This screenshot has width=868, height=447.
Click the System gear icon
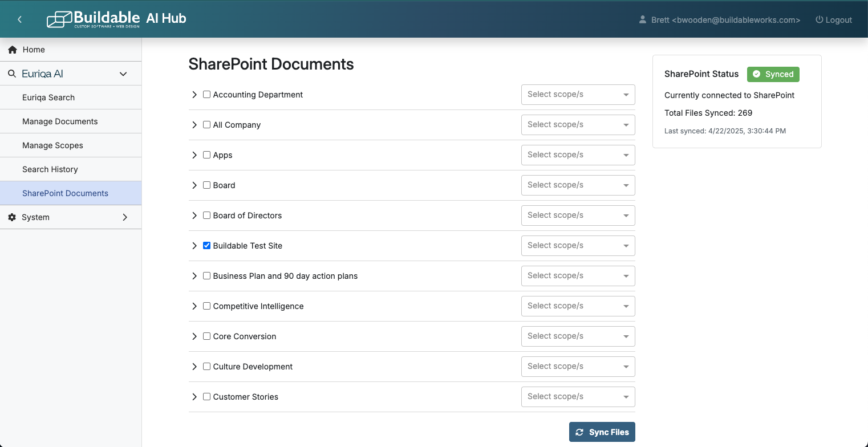tap(12, 217)
